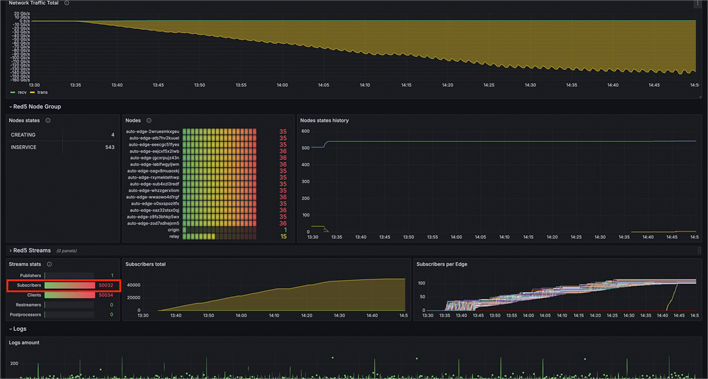Open the Subscribers per Edge title menu
708x379 pixels.
442,264
